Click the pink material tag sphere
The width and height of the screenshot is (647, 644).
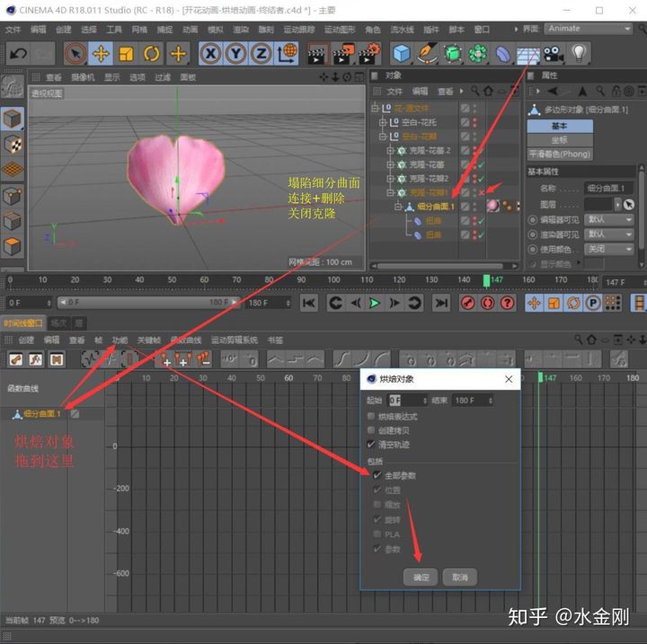(492, 207)
